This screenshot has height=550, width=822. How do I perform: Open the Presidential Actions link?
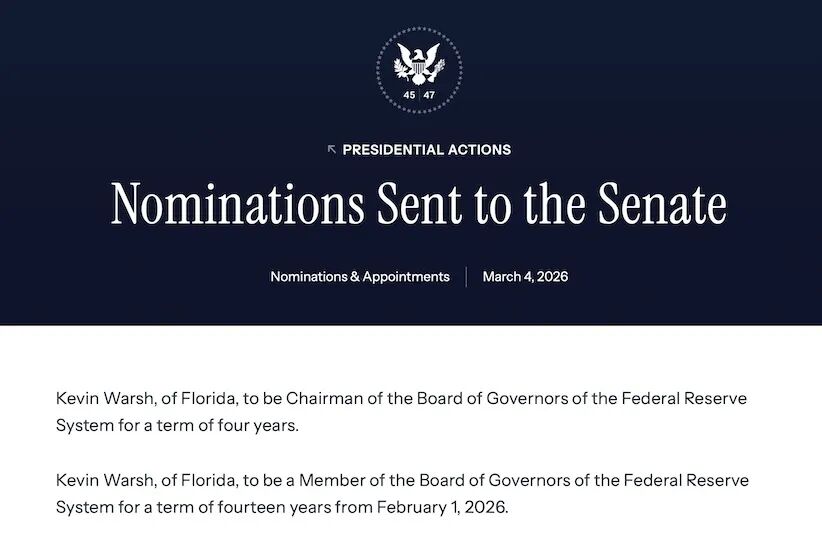point(426,150)
